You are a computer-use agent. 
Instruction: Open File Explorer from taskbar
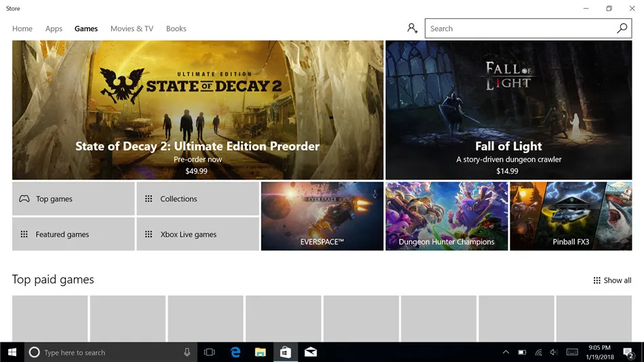[260, 352]
